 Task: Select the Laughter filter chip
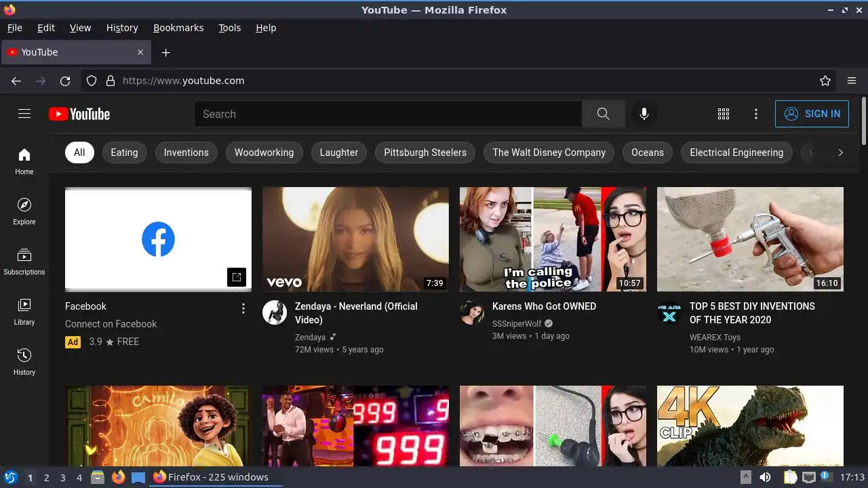[x=339, y=152]
